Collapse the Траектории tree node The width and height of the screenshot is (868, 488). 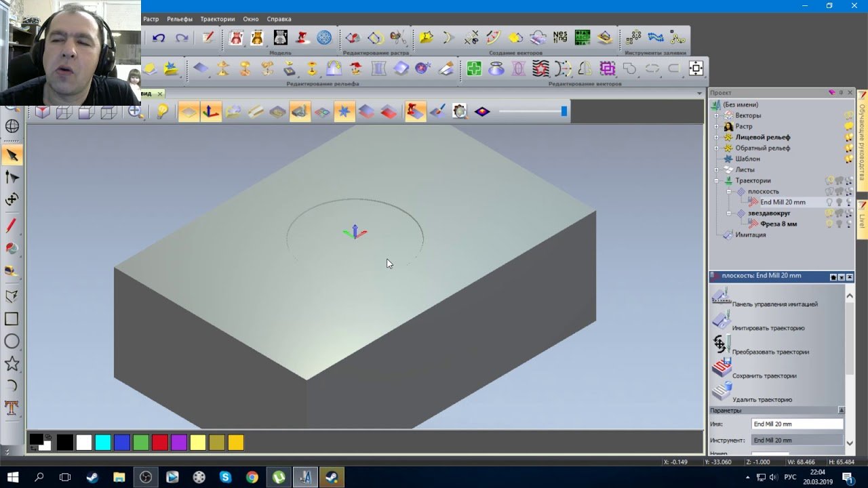[716, 181]
